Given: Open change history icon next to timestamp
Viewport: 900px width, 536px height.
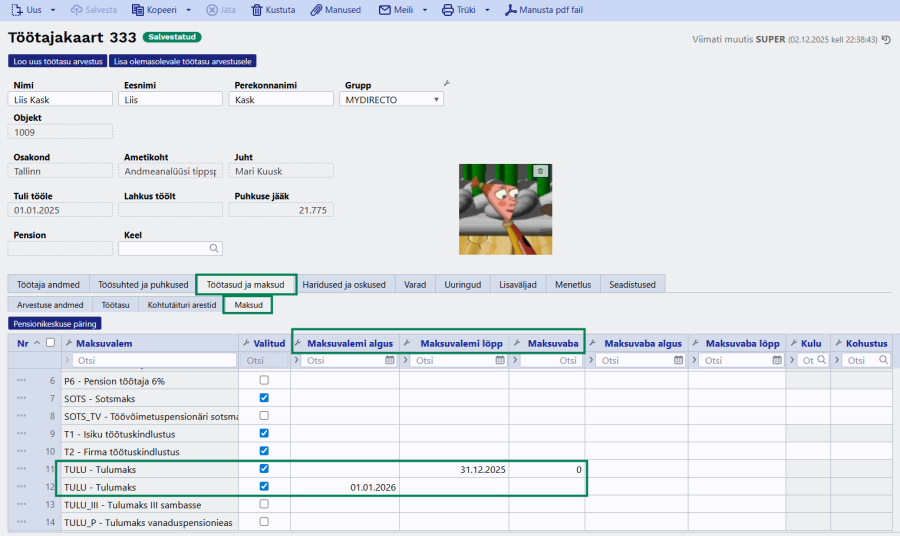Looking at the screenshot, I should [886, 40].
